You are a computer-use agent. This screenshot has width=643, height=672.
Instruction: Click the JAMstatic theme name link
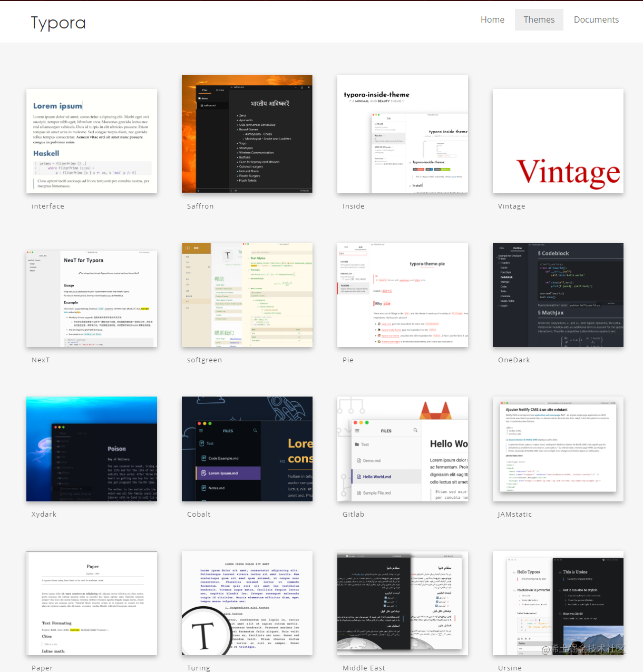coord(514,514)
